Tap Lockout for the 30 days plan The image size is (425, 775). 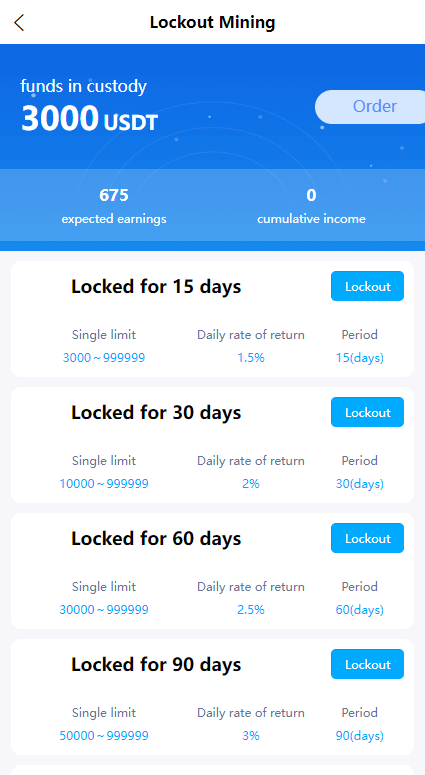point(367,412)
